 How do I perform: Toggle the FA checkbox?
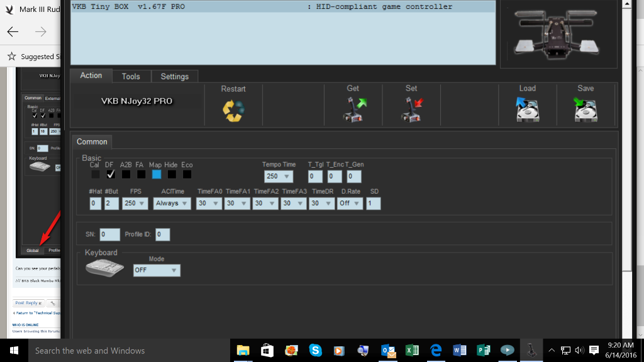coord(141,175)
